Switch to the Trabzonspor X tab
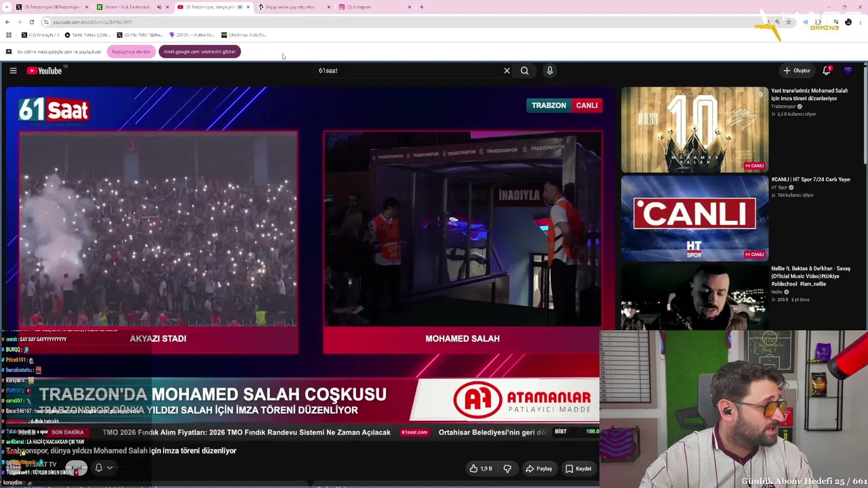Viewport: 868px width, 488px height. tap(53, 7)
